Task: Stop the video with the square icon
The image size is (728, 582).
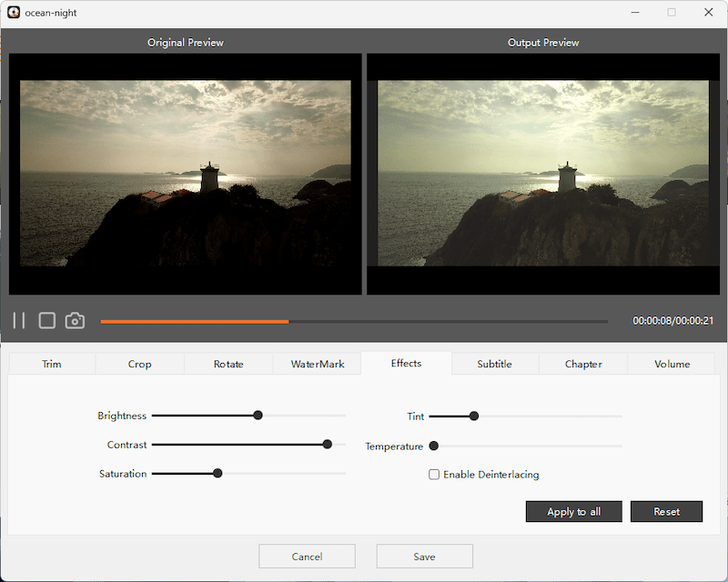Action: coord(47,320)
